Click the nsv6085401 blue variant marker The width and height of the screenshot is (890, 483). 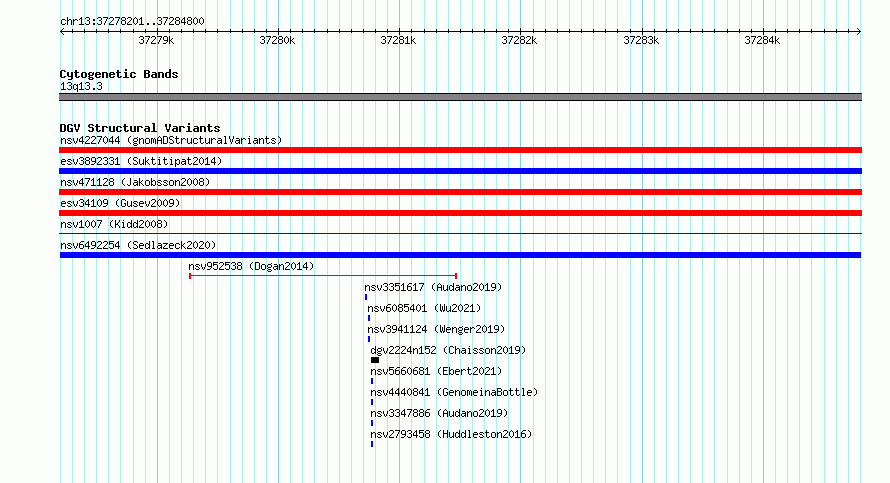(x=369, y=318)
